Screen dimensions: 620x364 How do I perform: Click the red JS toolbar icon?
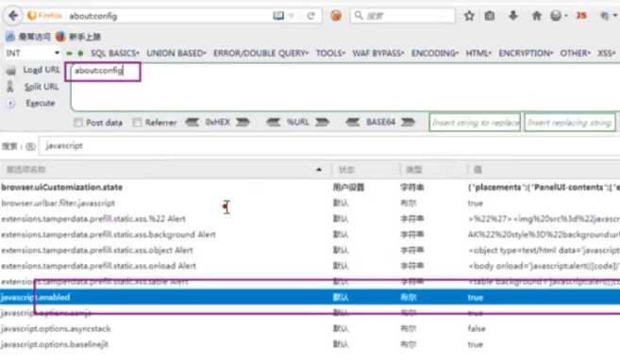[x=581, y=16]
